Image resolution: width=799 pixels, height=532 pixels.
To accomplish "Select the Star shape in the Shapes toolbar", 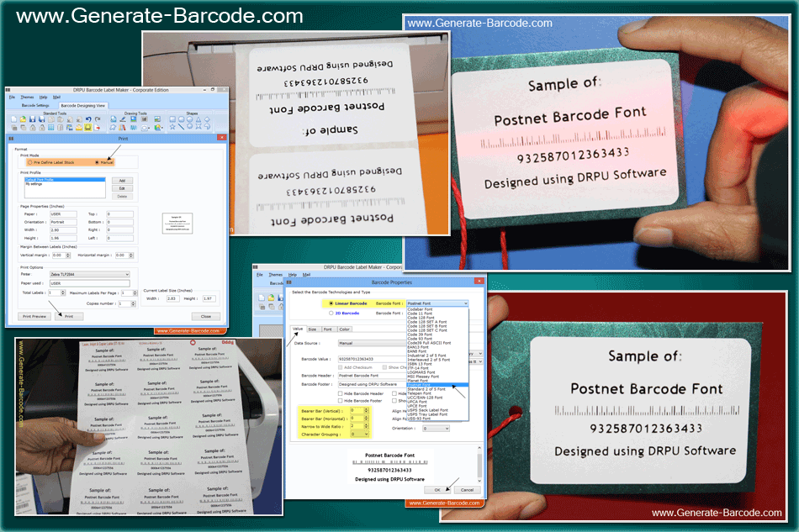I will coord(172,126).
